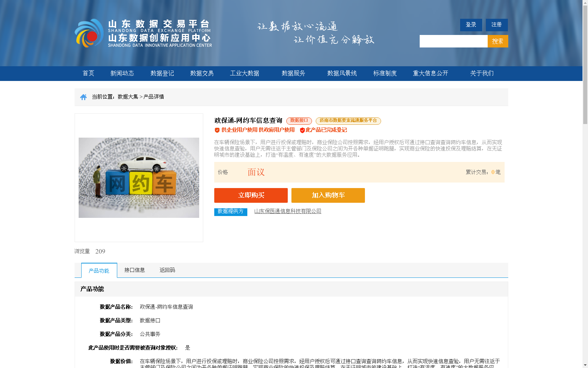588x368 pixels.
Task: Click 数据产品分类 value 公共事务
Action: pyautogui.click(x=150, y=334)
